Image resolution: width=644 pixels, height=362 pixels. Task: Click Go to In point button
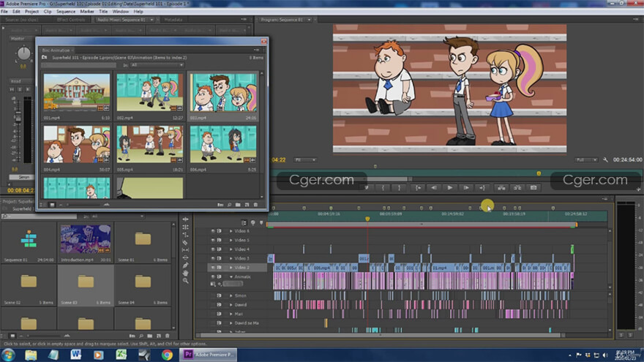tap(418, 187)
